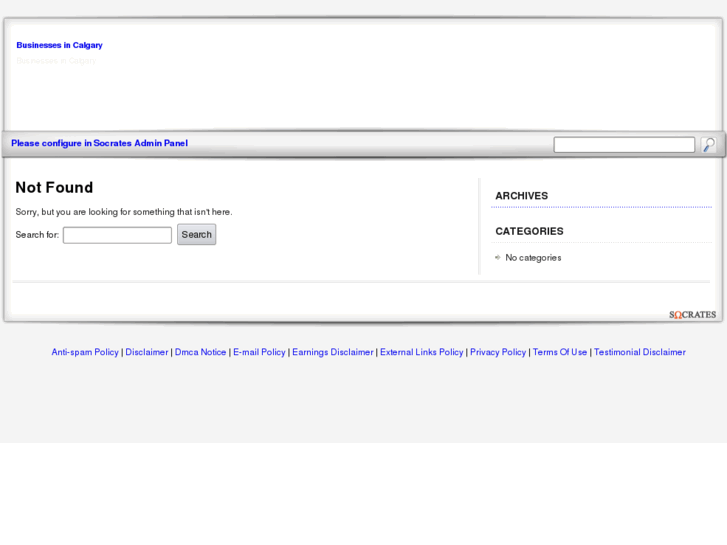Viewport: 727px width, 545px height.
Task: Click the Socrates logo in footer
Action: coord(692,315)
